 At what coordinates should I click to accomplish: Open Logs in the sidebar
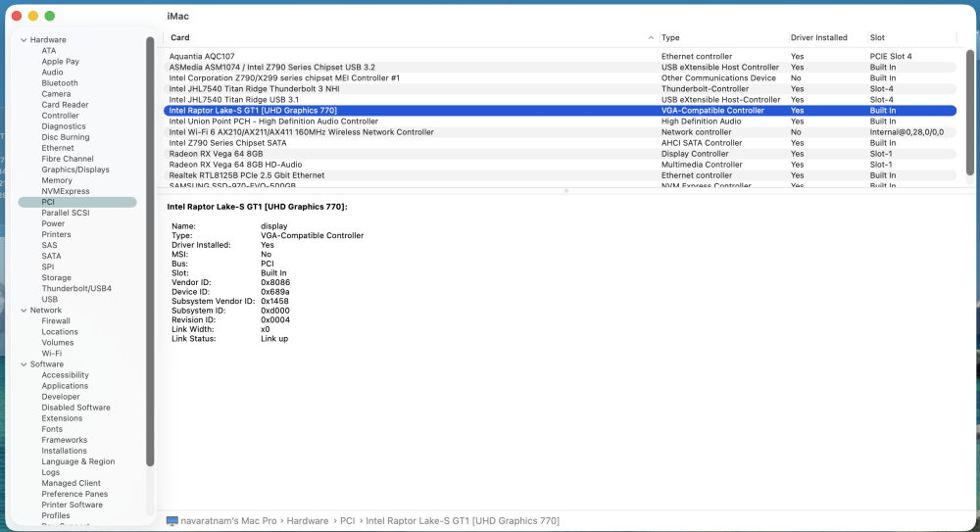[x=51, y=472]
